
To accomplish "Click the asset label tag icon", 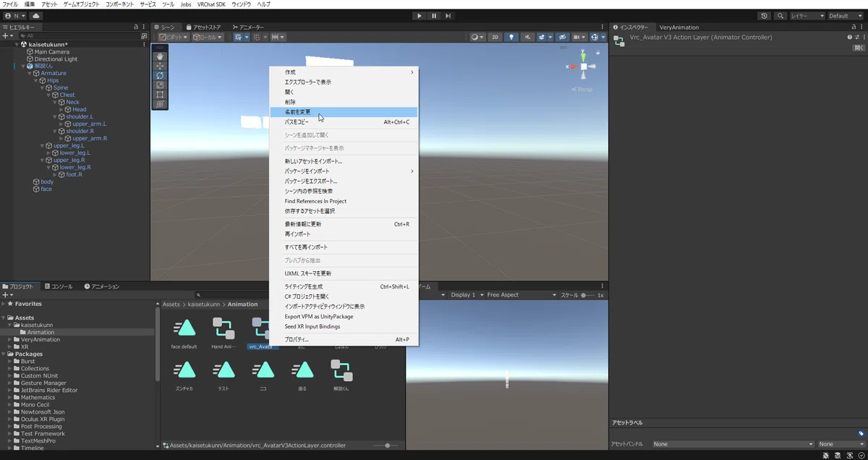I will click(861, 433).
